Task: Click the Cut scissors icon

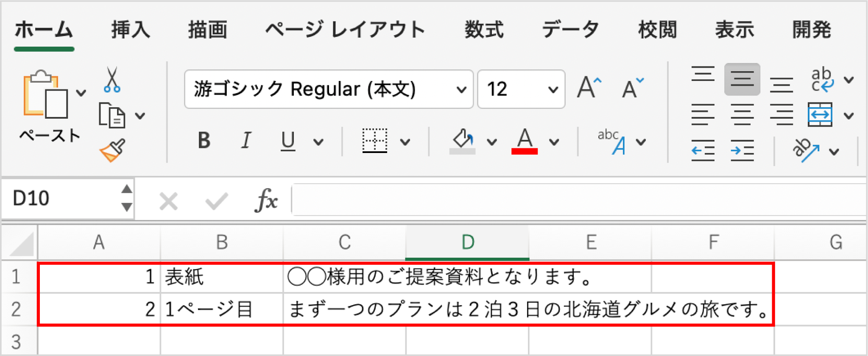Action: point(112,79)
